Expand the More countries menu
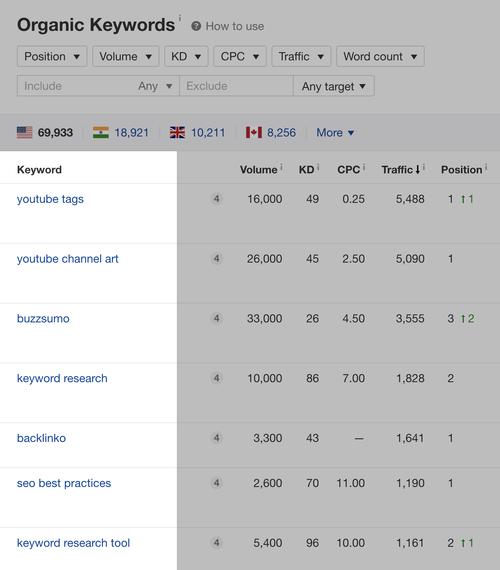Viewport: 500px width, 570px height. click(x=335, y=133)
